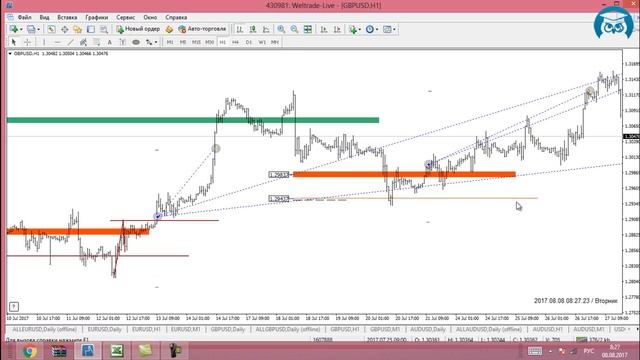Switch timeframe to H4
Image resolution: width=640 pixels, height=360 pixels.
(236, 42)
